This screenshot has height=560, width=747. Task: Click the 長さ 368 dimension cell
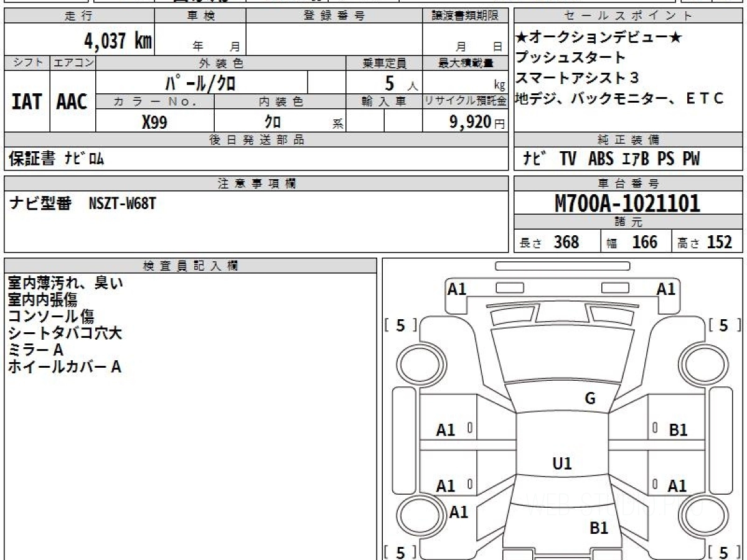click(557, 241)
